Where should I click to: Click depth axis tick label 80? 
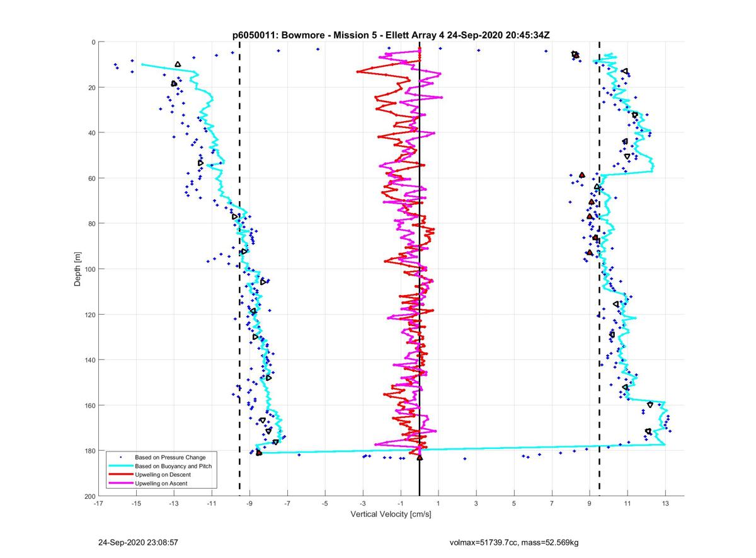click(91, 224)
